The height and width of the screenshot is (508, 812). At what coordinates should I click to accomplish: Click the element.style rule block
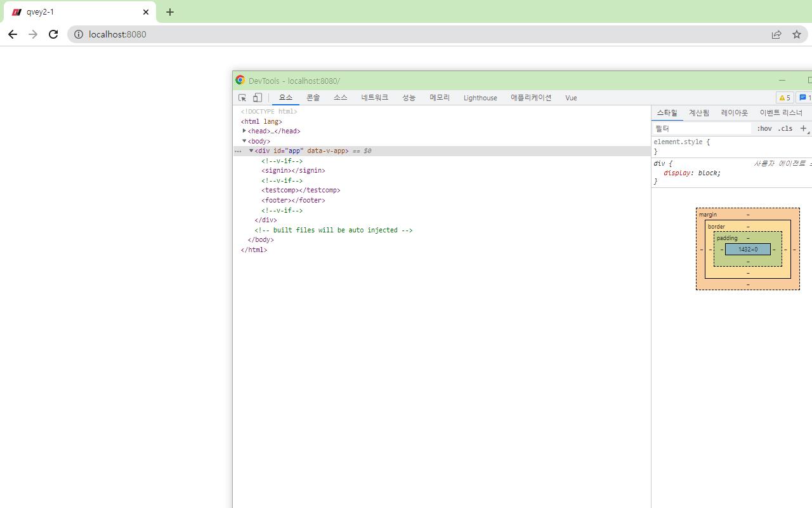tap(732, 147)
